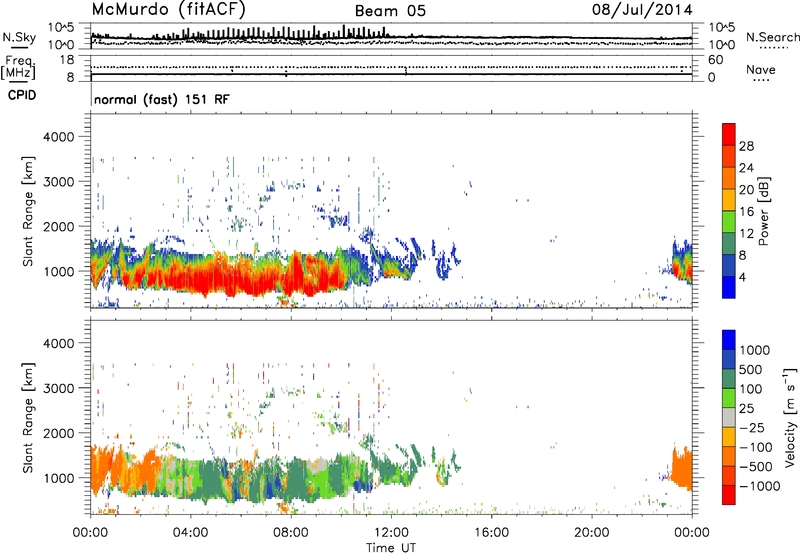800x554 pixels.
Task: Select the "20:00" time tick label
Action: pos(591,533)
